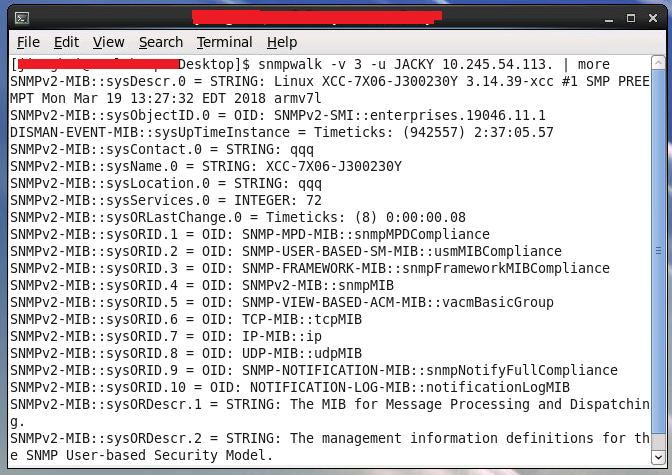Open the File menu
The image size is (672, 475).
pos(28,42)
